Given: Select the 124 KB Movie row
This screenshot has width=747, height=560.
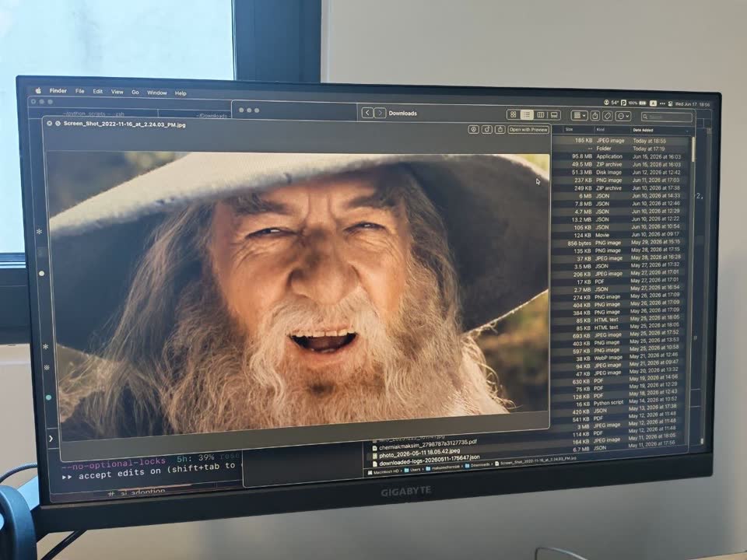Looking at the screenshot, I should tap(621, 235).
